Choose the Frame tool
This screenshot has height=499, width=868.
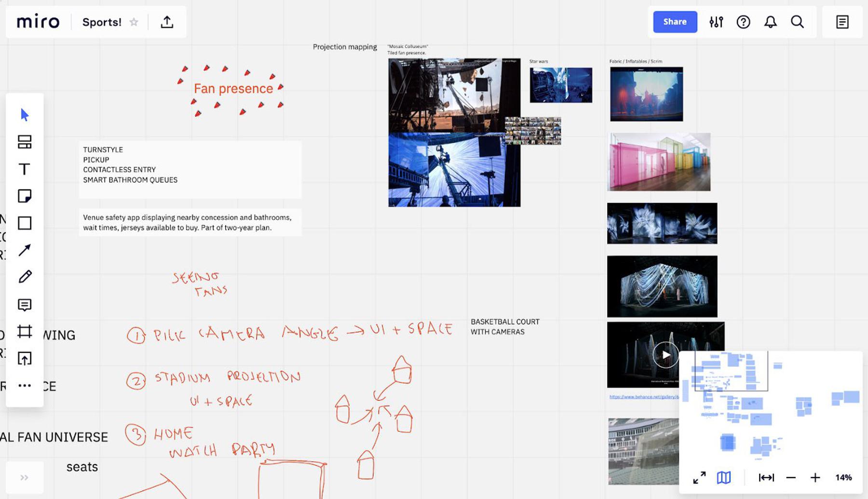click(x=25, y=332)
